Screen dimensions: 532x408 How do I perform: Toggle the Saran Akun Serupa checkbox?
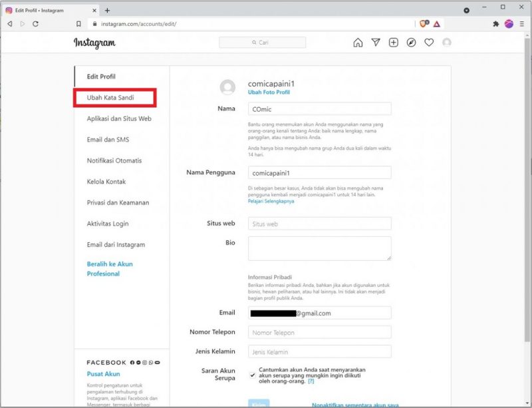[253, 375]
